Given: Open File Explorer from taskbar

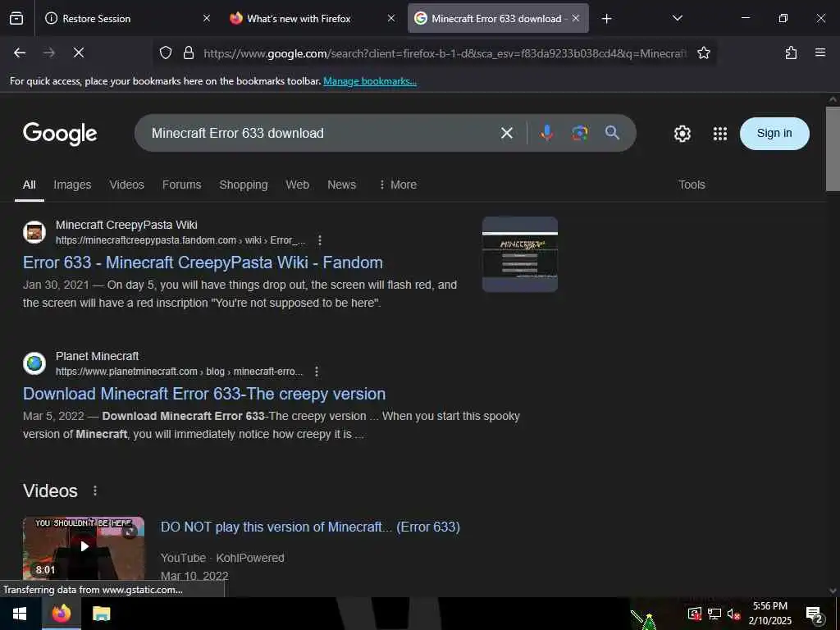Looking at the screenshot, I should point(101,614).
